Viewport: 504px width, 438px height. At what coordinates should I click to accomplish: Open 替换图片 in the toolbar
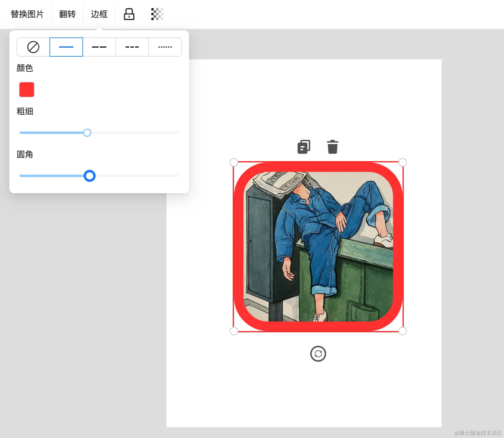click(x=27, y=14)
